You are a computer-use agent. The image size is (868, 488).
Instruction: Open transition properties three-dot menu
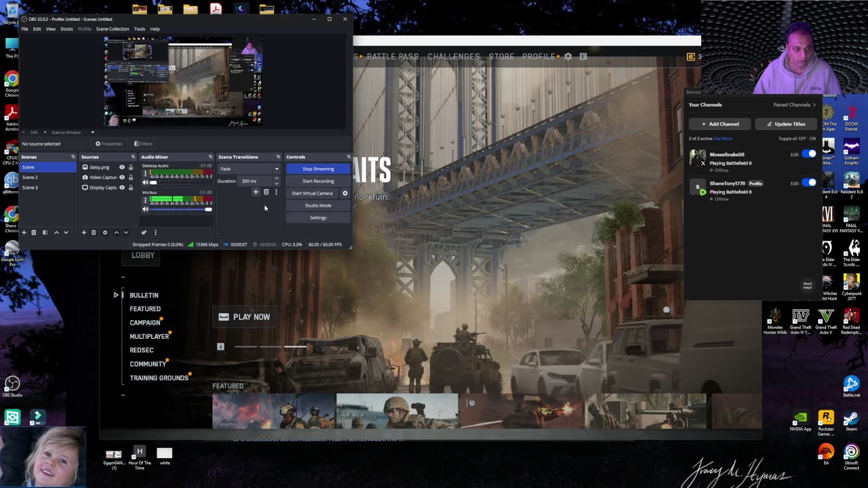click(x=276, y=192)
